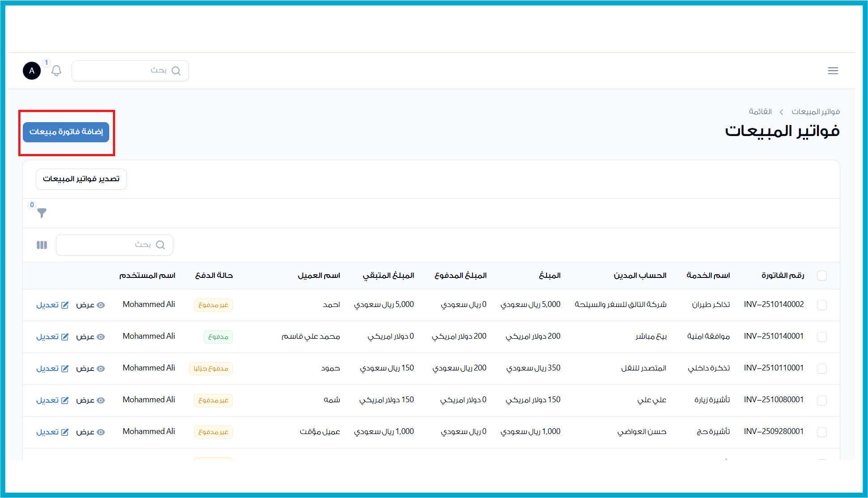Screen dimensions: 868x498
Task: Click the top search magnifier icon
Action: 176,71
